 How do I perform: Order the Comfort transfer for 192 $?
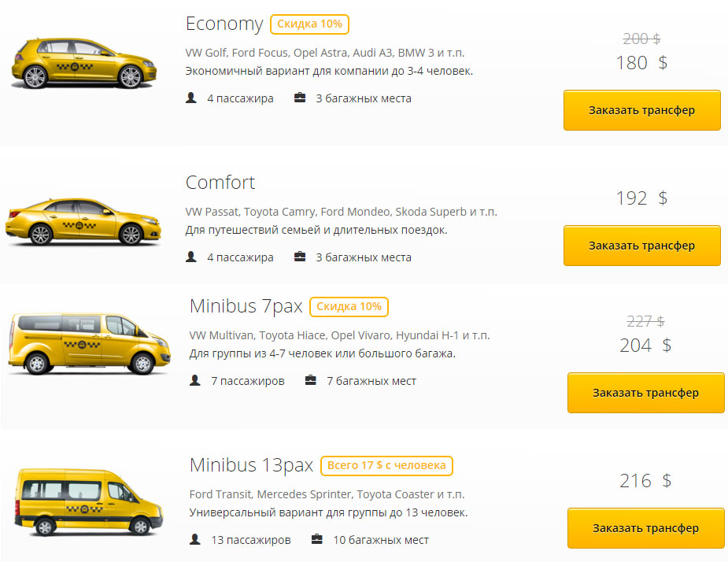tap(641, 246)
